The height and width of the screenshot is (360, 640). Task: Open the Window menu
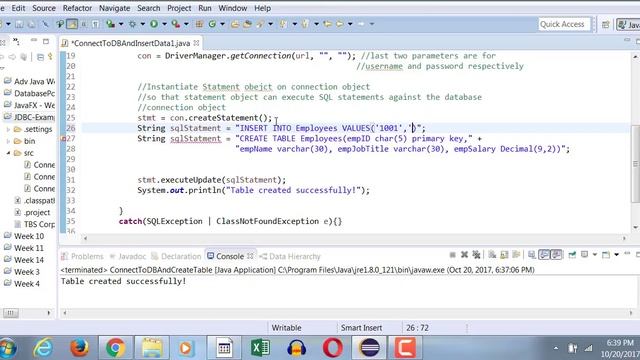[233, 8]
